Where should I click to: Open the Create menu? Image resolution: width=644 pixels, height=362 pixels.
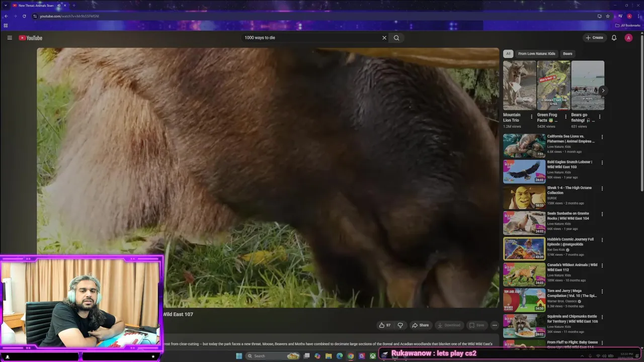coord(594,38)
